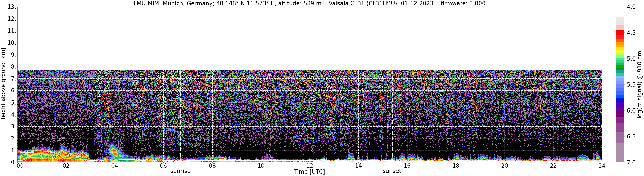Screen dimensions: 644x176
Task: Click the height axis tick label '0.'
Action: pos(13,163)
